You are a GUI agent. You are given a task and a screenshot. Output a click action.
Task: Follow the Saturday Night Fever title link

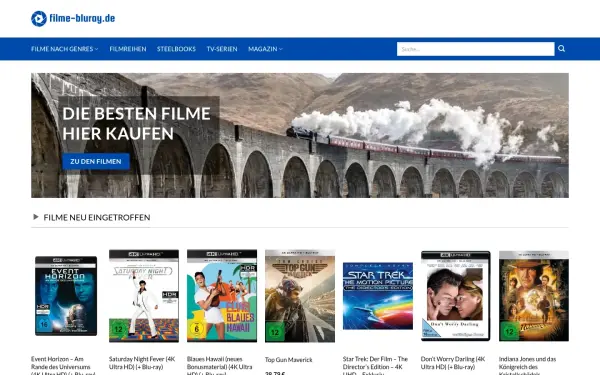(x=142, y=363)
